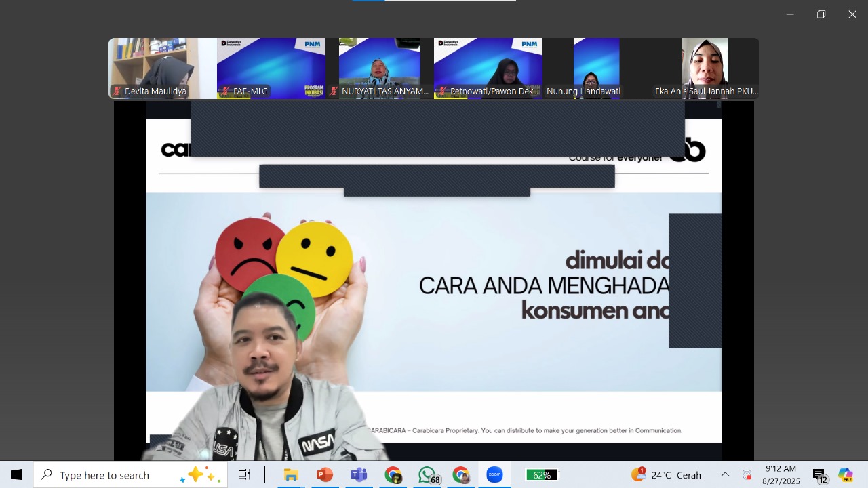Screen dimensions: 868x488
Task: Open the weather widget showing 24°C Cerah
Action: point(666,475)
